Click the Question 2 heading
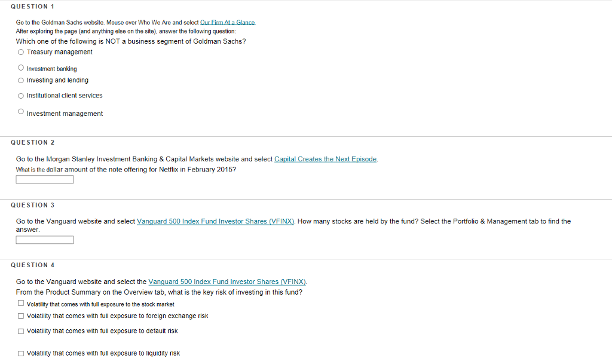Image resolution: width=612 pixels, height=364 pixels. 33,142
